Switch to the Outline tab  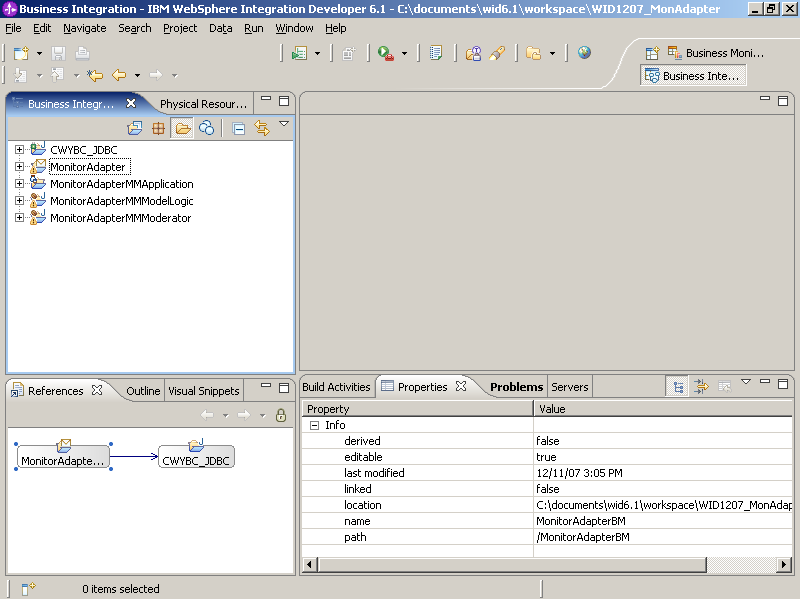click(x=143, y=391)
